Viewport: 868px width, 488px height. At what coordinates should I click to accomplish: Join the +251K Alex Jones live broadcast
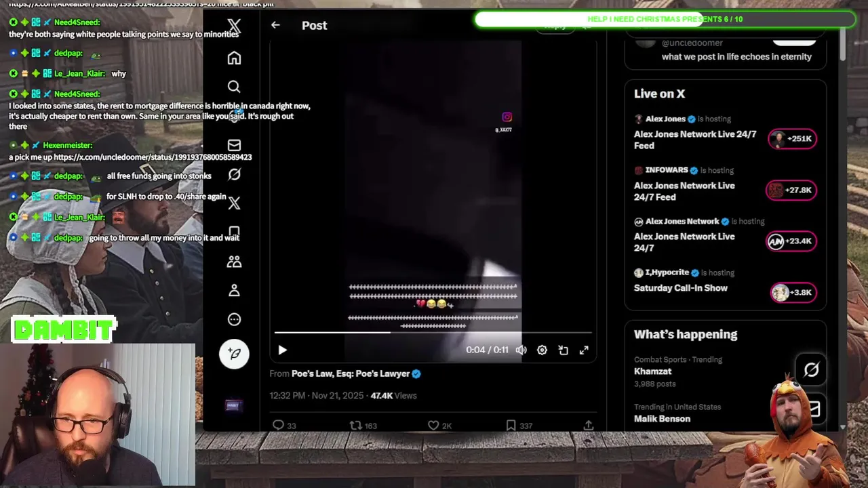coord(792,138)
